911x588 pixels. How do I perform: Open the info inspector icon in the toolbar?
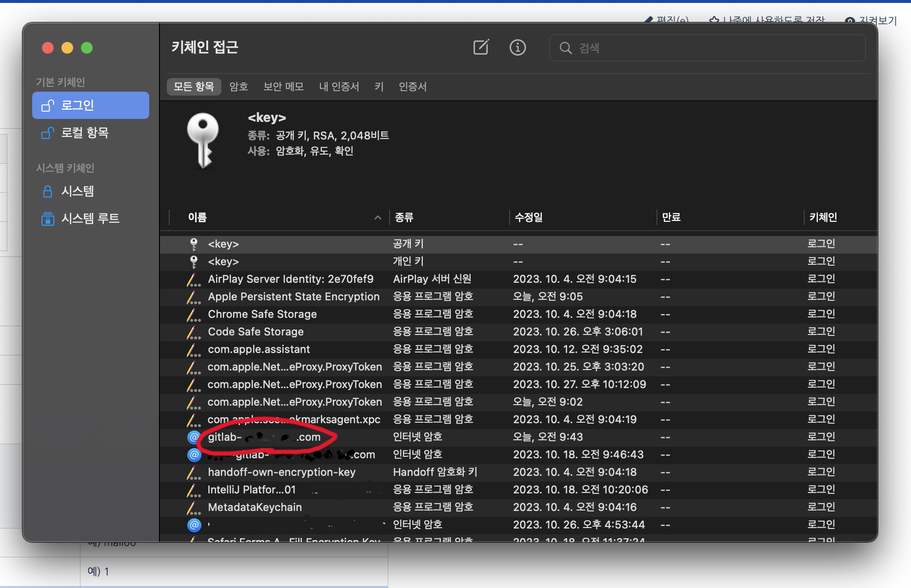click(x=517, y=47)
